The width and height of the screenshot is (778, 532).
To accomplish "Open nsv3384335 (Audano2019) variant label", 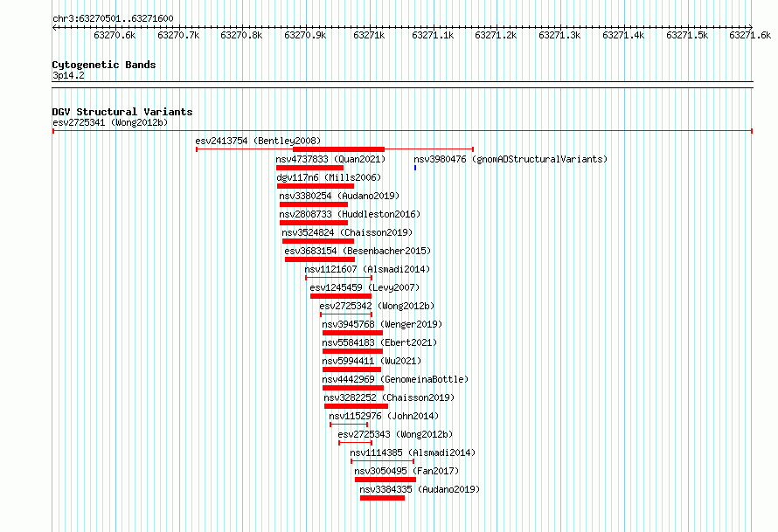I will point(420,489).
